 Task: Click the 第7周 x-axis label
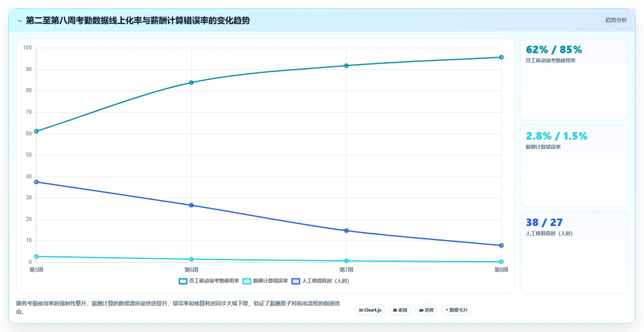(346, 270)
